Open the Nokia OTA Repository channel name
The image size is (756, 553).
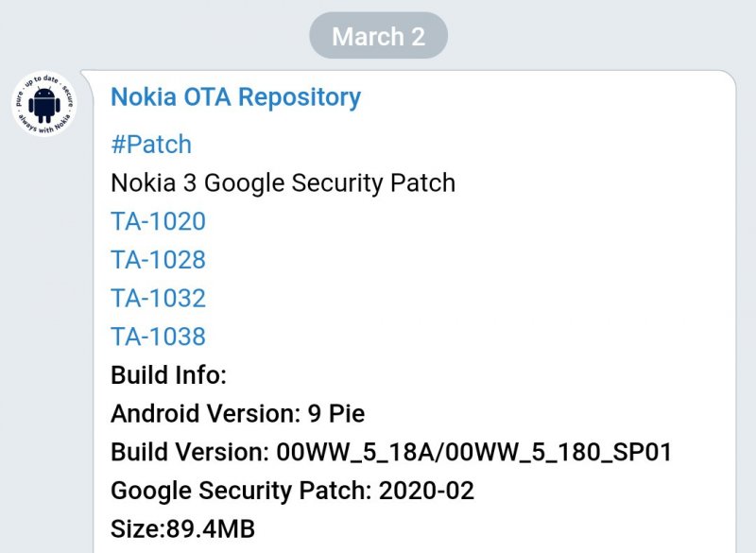(235, 96)
